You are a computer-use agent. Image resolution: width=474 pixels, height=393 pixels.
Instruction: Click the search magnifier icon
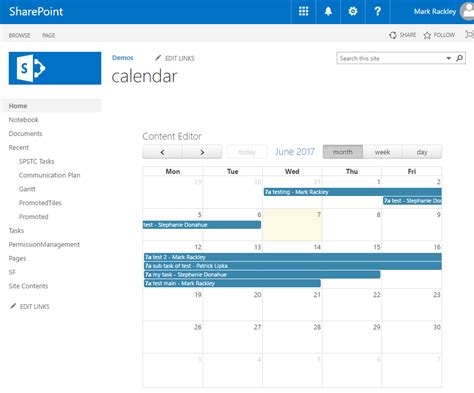tap(459, 58)
